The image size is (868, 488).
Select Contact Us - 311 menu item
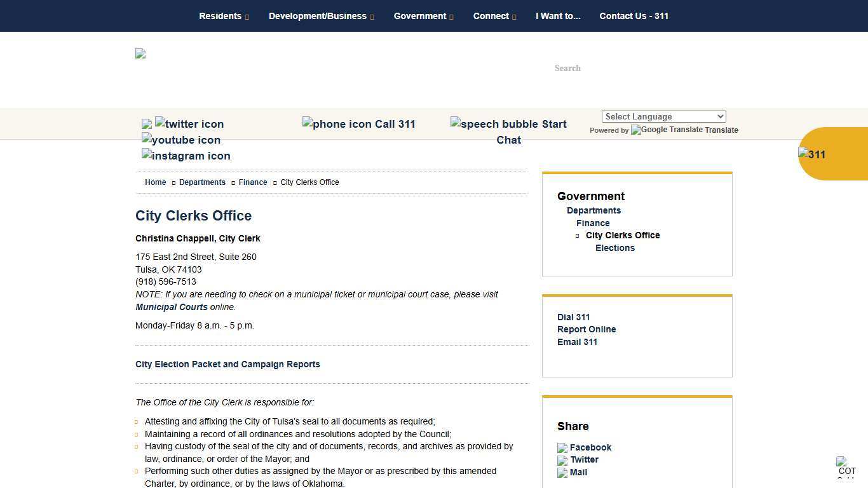tap(634, 16)
